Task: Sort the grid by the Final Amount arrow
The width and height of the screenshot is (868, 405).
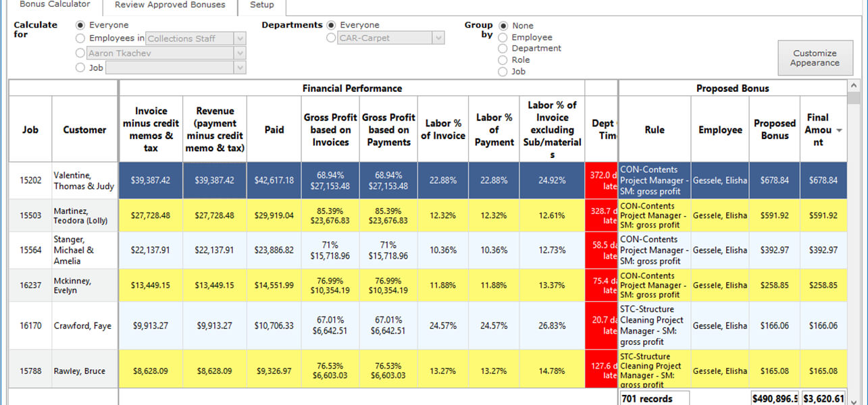Action: click(839, 129)
